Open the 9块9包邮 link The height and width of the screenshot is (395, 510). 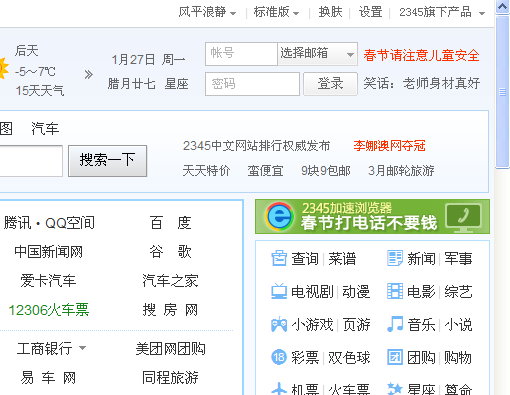click(x=326, y=171)
